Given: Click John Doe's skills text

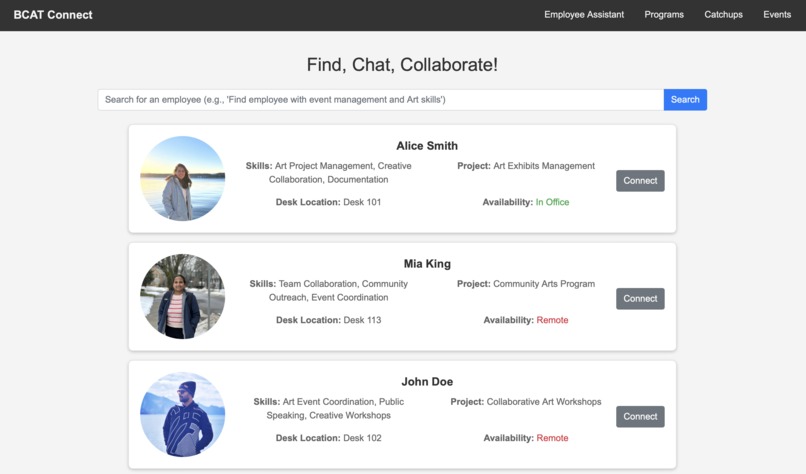Looking at the screenshot, I should tap(328, 408).
